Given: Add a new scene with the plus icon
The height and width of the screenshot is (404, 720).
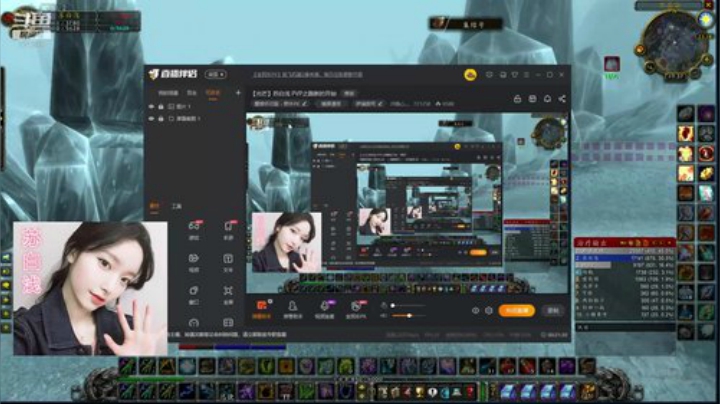Looking at the screenshot, I should pyautogui.click(x=238, y=93).
